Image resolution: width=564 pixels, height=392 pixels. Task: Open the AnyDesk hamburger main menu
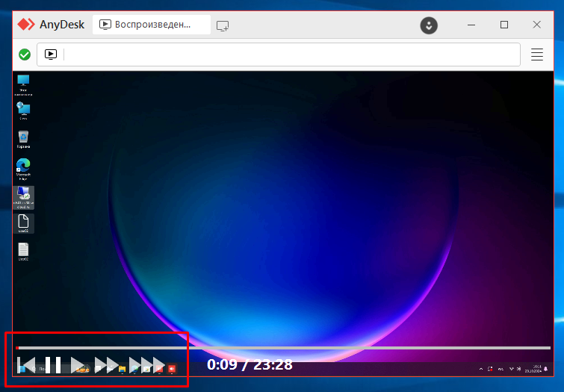tap(536, 55)
